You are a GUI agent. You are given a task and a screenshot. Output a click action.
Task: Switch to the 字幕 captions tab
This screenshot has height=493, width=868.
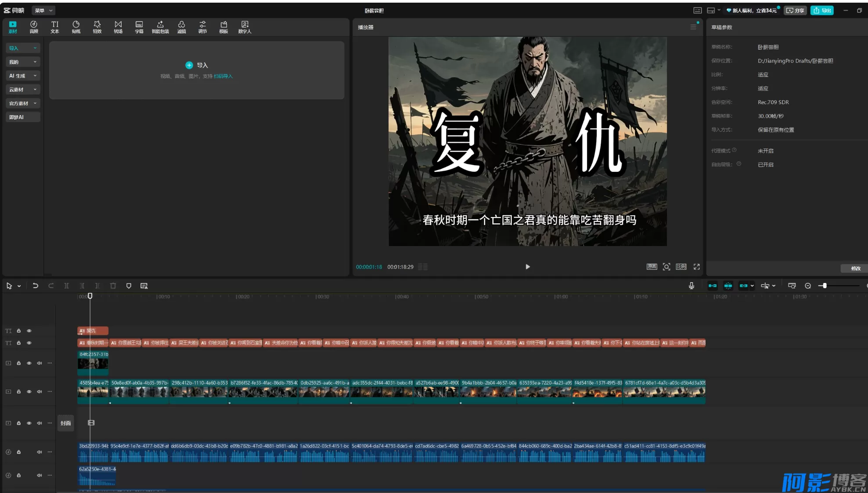click(x=139, y=27)
